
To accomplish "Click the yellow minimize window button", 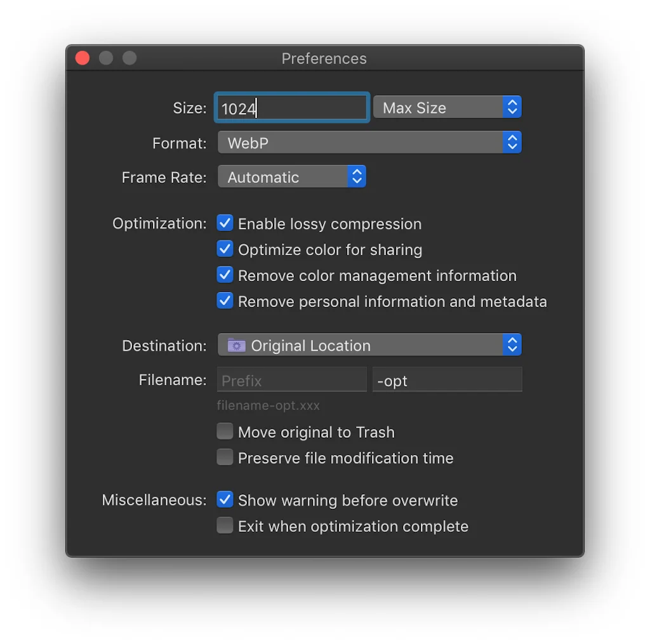I will [x=106, y=58].
